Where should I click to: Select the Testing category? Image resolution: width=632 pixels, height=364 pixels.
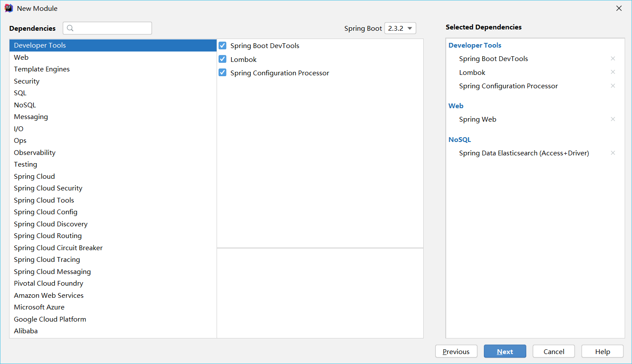pos(113,164)
